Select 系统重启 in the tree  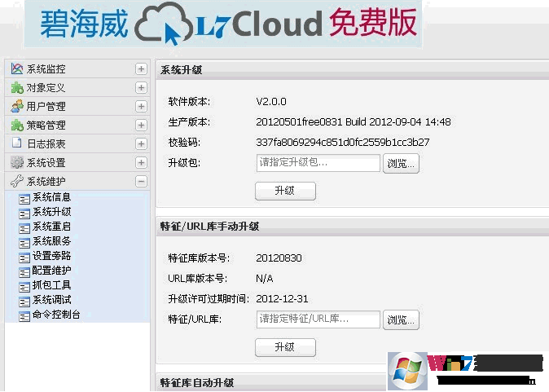coord(51,227)
